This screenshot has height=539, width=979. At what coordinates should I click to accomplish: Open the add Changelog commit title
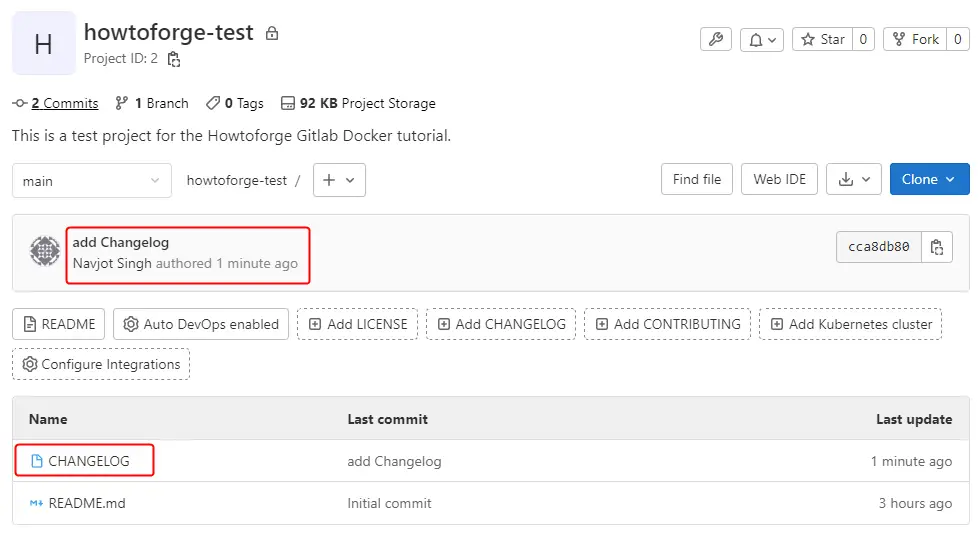coord(121,242)
